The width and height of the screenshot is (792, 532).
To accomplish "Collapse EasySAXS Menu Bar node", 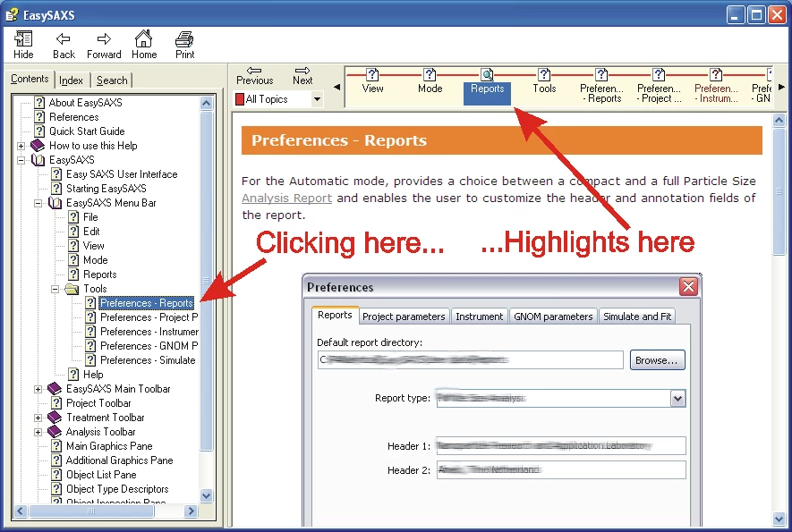I will click(x=38, y=203).
